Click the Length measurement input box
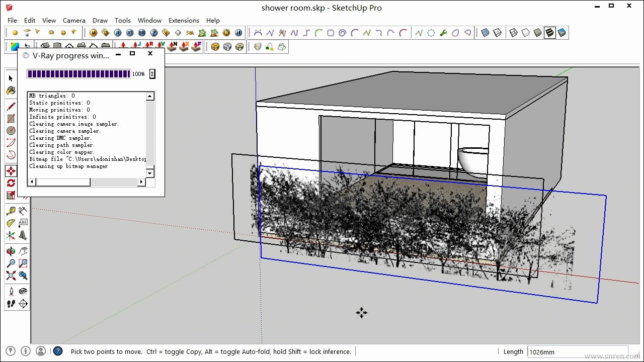644x362 pixels. [577, 352]
